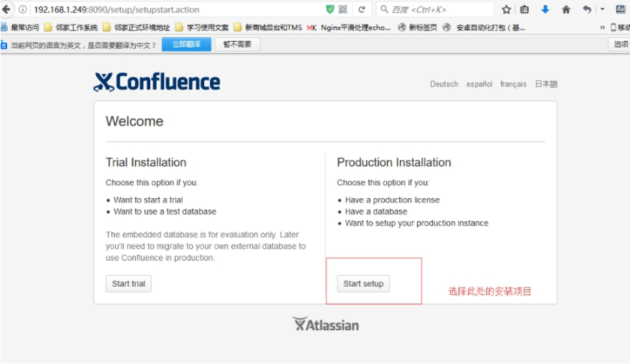Reload the page with the refresh icon
This screenshot has width=630, height=364.
click(361, 9)
